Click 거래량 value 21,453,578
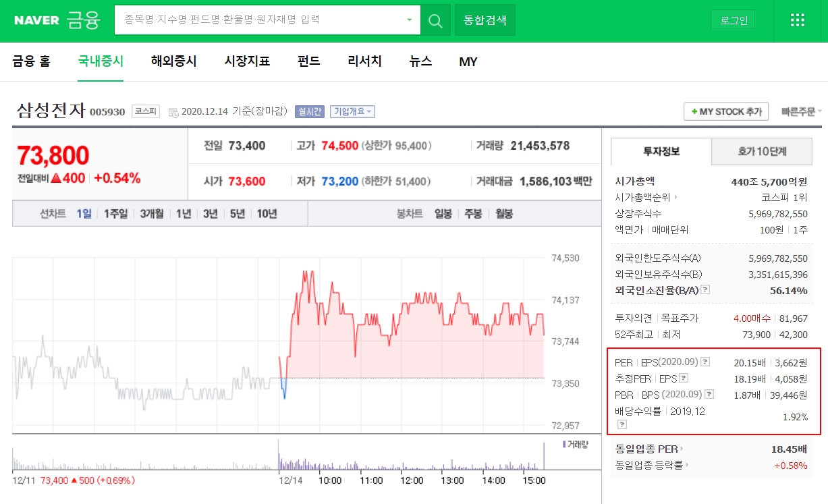The width and height of the screenshot is (828, 504). (x=540, y=145)
